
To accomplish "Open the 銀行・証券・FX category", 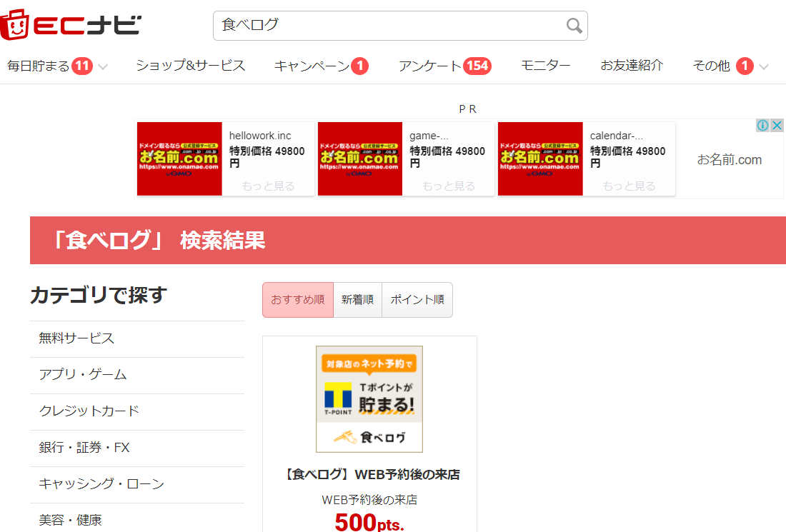I will coord(137,448).
